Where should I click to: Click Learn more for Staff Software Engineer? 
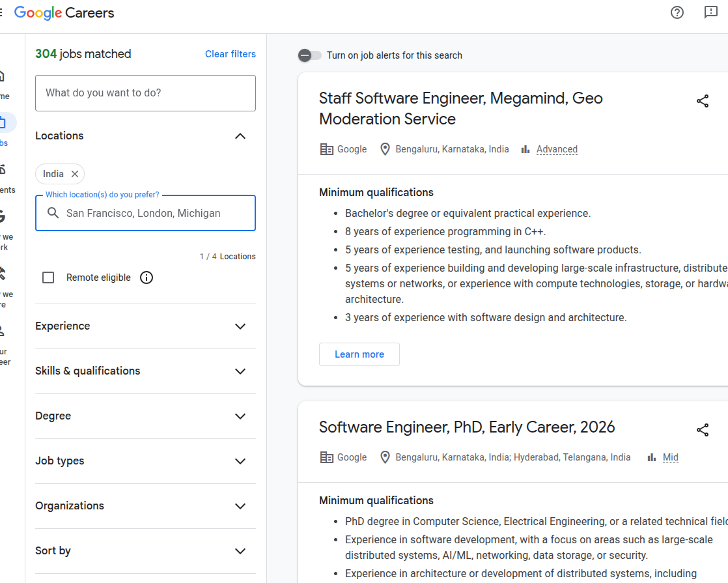[x=359, y=354]
